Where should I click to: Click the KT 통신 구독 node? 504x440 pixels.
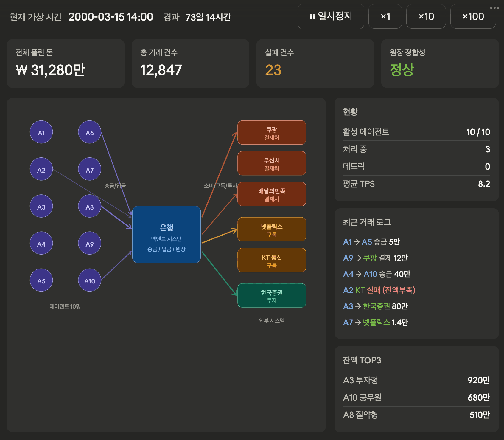(272, 260)
